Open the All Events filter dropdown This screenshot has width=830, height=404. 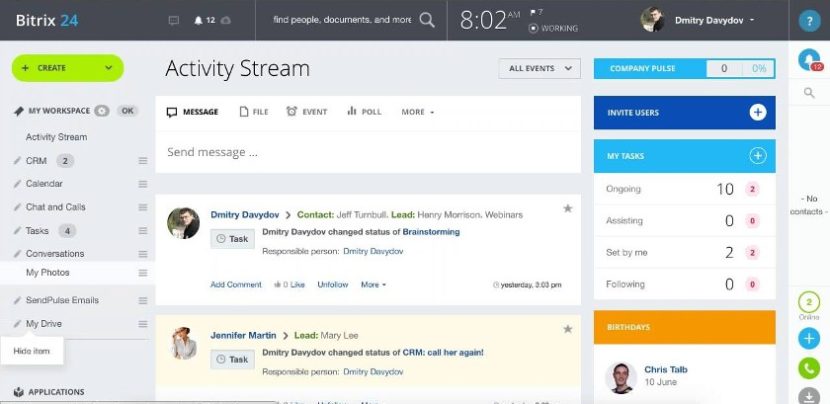539,69
